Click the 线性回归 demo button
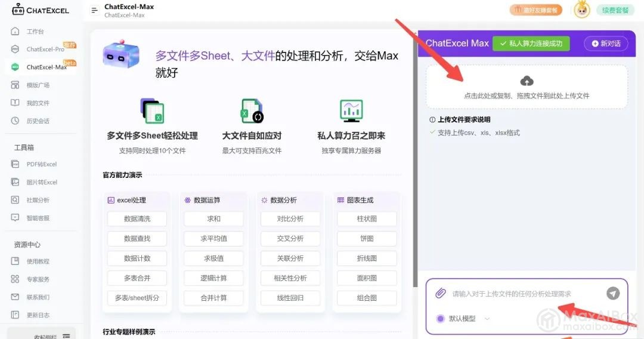This screenshot has height=339, width=644. tap(290, 298)
